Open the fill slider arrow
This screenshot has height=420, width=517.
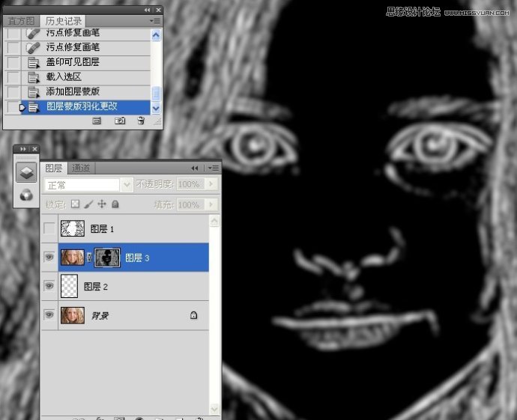[x=211, y=205]
